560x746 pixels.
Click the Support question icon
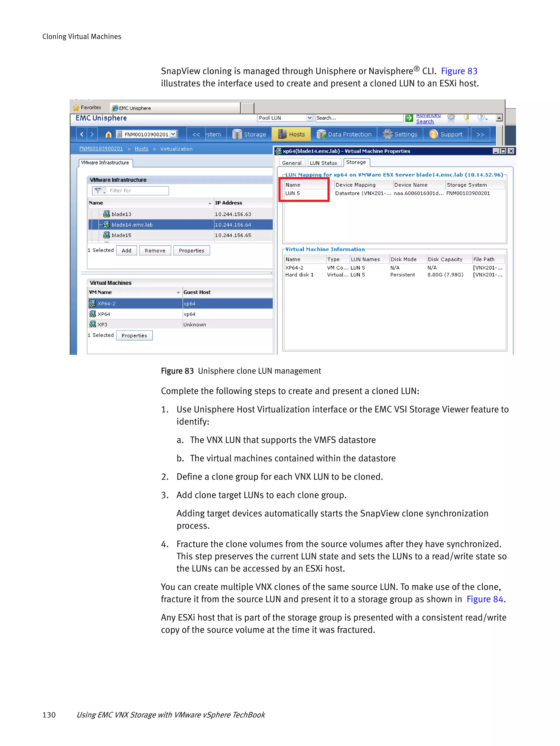click(433, 134)
